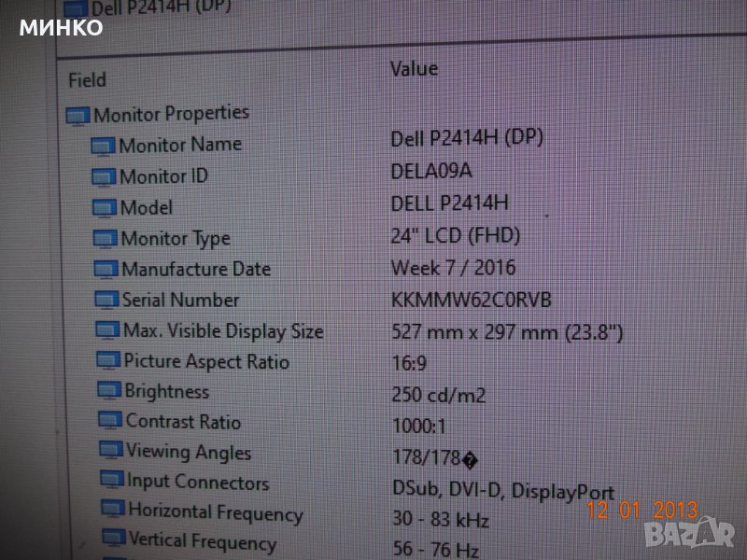Click the monitor icon next to Model
This screenshot has height=560, width=747.
click(105, 208)
